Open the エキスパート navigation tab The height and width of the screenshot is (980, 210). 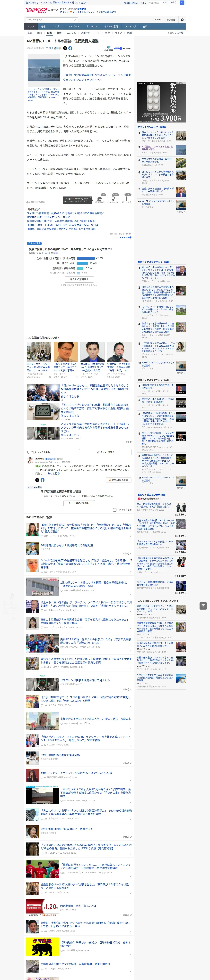pyautogui.click(x=72, y=27)
